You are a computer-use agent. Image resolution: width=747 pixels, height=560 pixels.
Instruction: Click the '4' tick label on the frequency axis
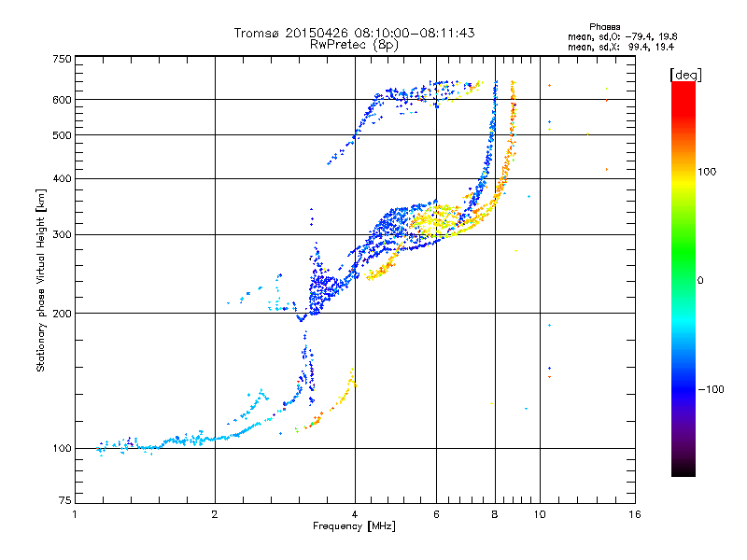(355, 514)
